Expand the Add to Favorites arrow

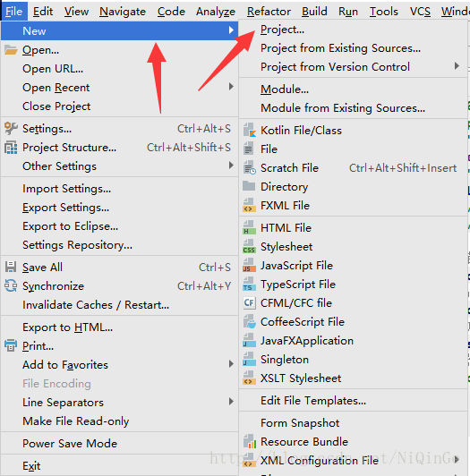click(231, 364)
